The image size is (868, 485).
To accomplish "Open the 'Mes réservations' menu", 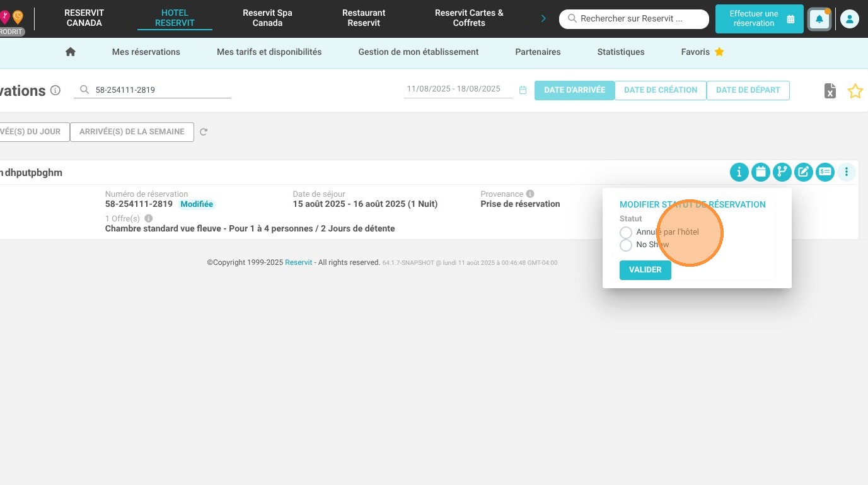I will (x=146, y=52).
